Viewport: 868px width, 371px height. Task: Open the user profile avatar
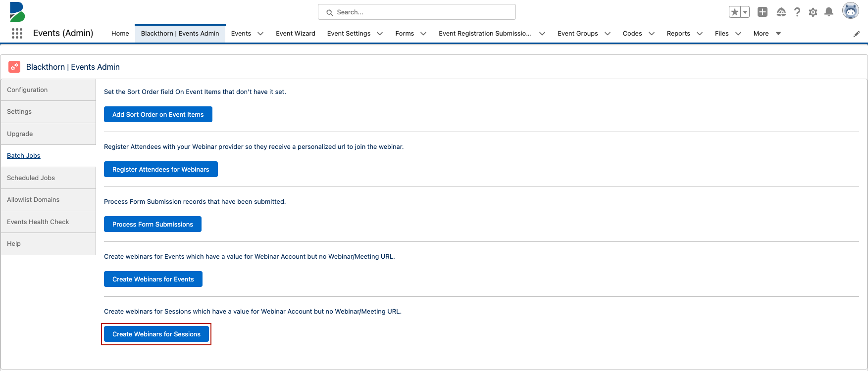(x=851, y=10)
